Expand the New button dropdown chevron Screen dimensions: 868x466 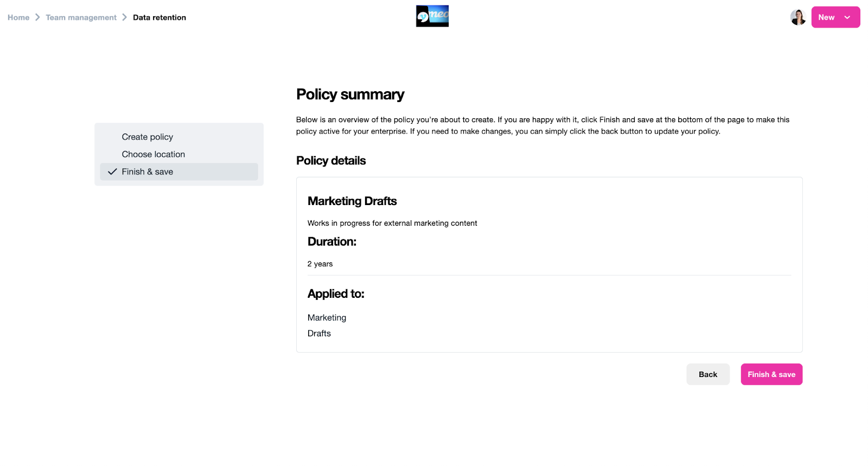(847, 17)
